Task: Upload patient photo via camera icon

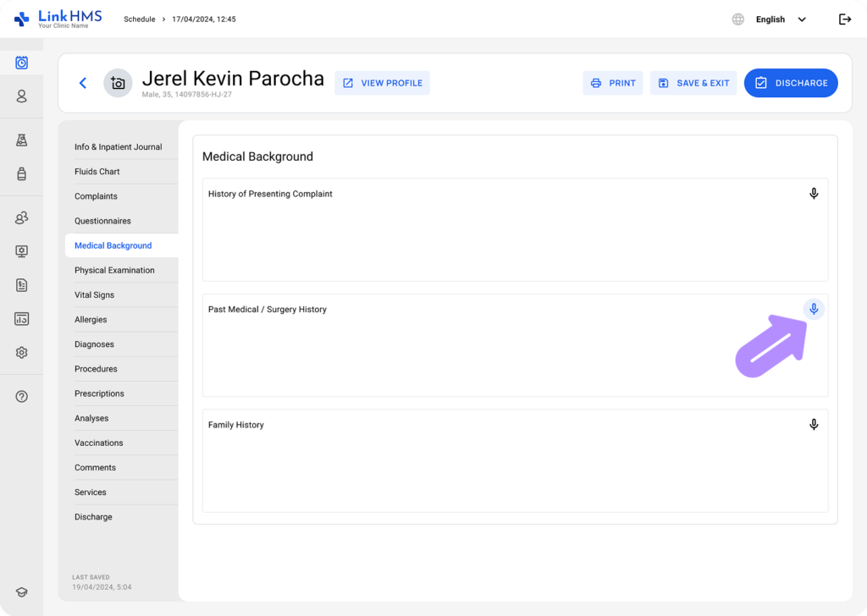Action: tap(118, 83)
